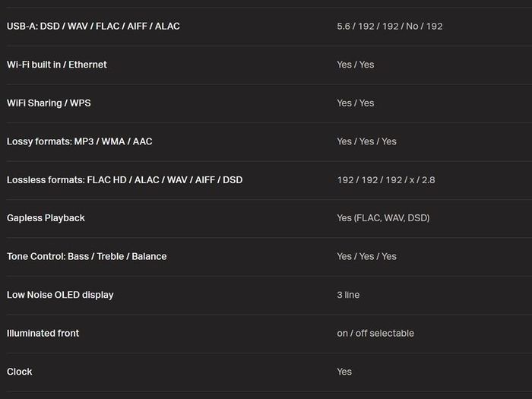The height and width of the screenshot is (399, 532).
Task: Select the Clock row label
Action: tap(19, 372)
